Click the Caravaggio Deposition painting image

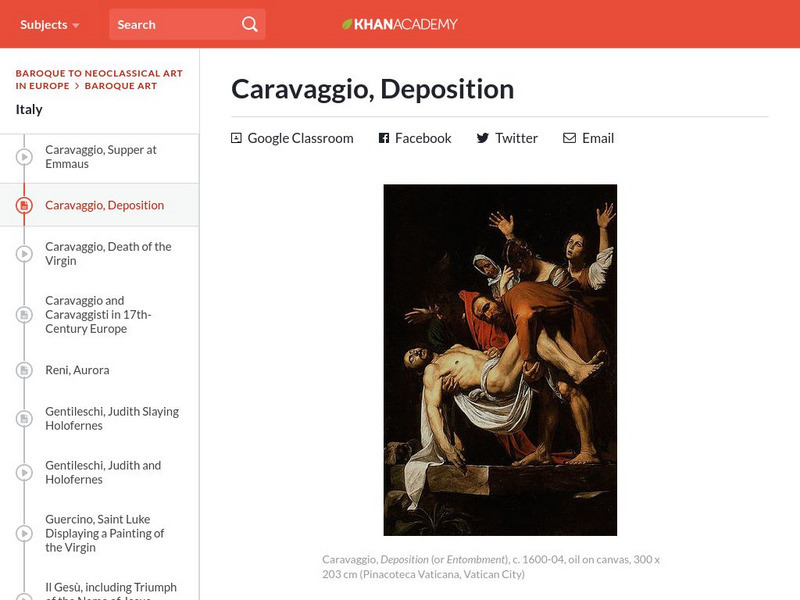[x=500, y=360]
